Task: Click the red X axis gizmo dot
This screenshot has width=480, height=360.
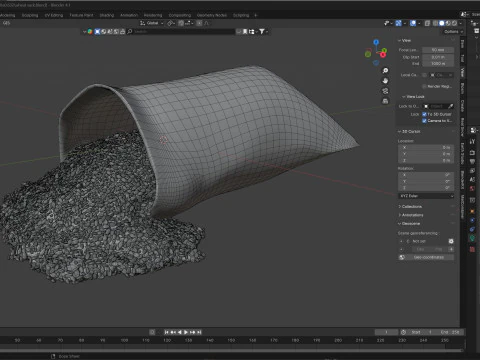Action: point(383,55)
